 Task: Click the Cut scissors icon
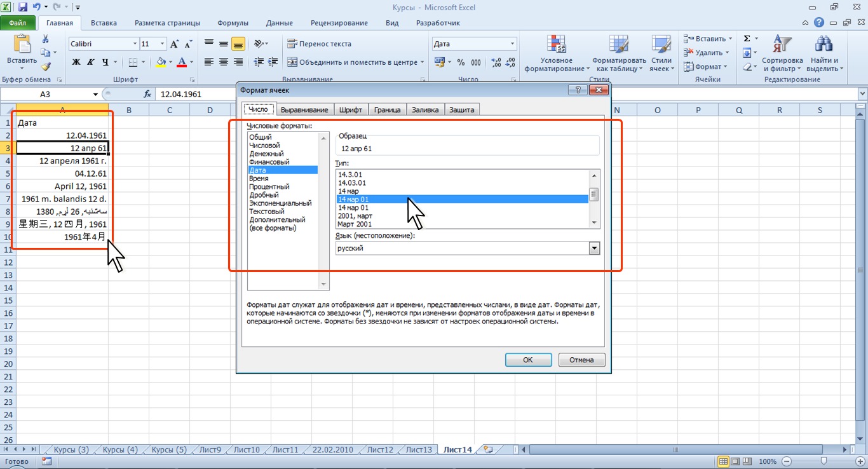tap(46, 40)
